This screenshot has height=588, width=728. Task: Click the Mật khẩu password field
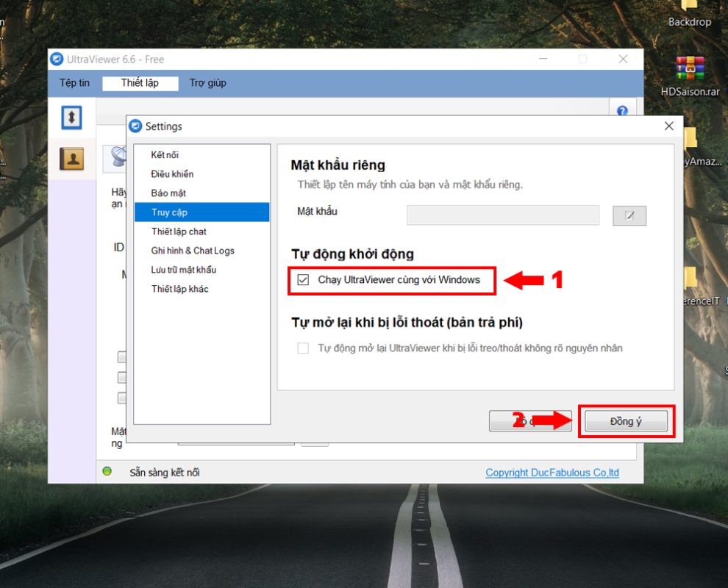tap(503, 215)
